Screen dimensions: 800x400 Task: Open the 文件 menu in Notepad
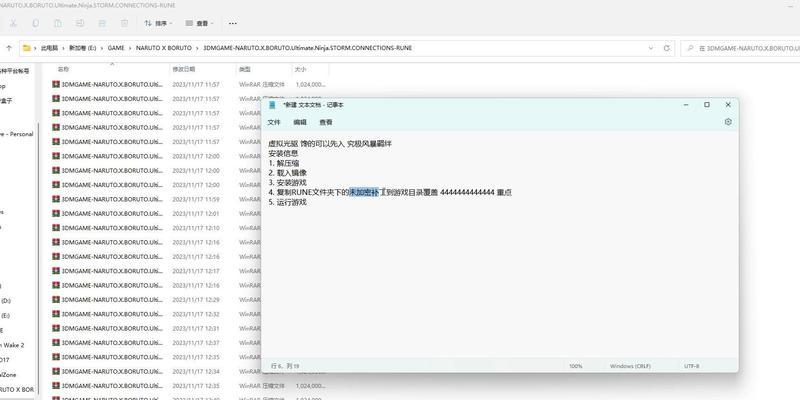click(274, 122)
